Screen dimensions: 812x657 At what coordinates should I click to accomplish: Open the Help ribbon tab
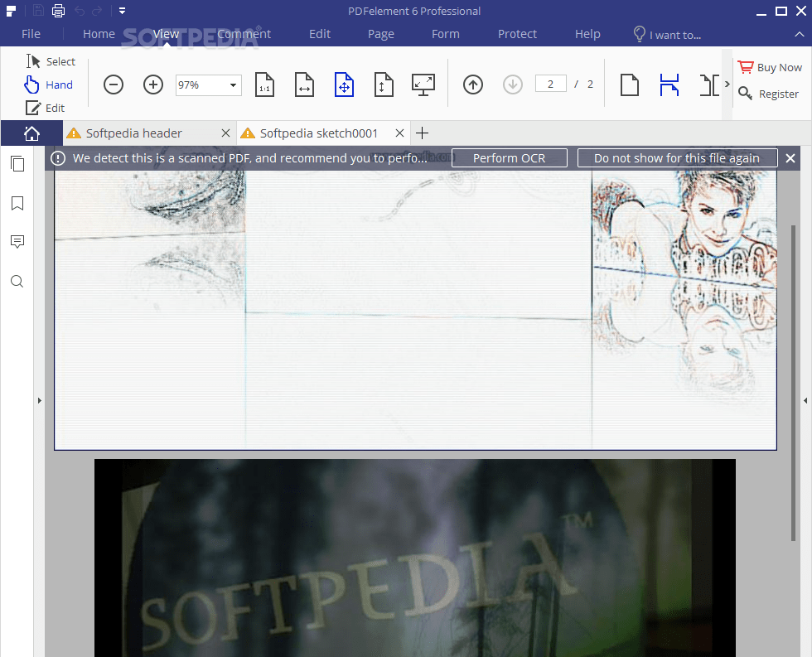point(587,34)
